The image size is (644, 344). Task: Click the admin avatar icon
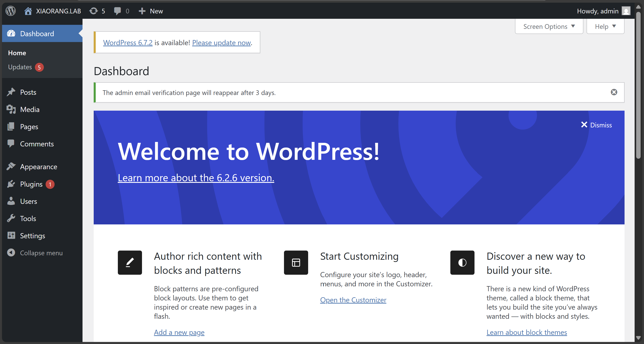coord(626,11)
